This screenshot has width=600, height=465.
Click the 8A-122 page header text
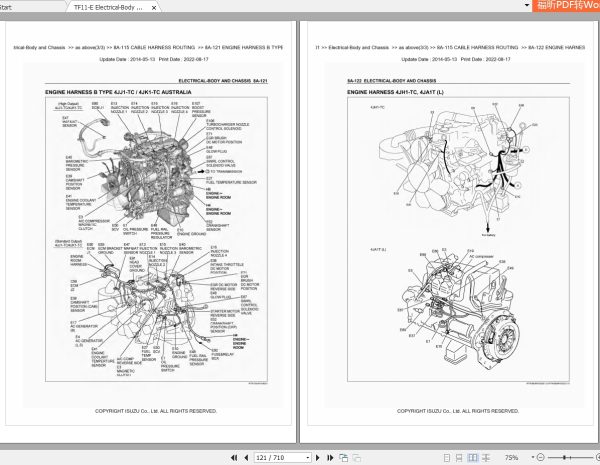391,81
